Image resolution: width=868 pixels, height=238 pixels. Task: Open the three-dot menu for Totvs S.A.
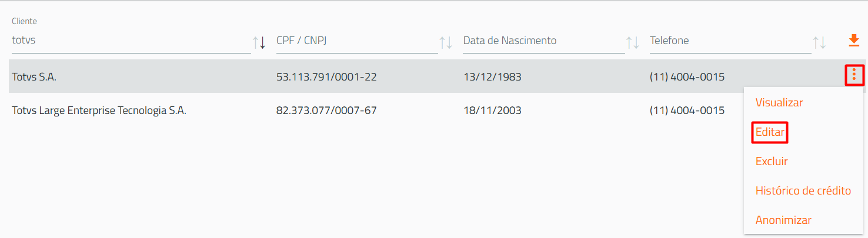pos(854,75)
